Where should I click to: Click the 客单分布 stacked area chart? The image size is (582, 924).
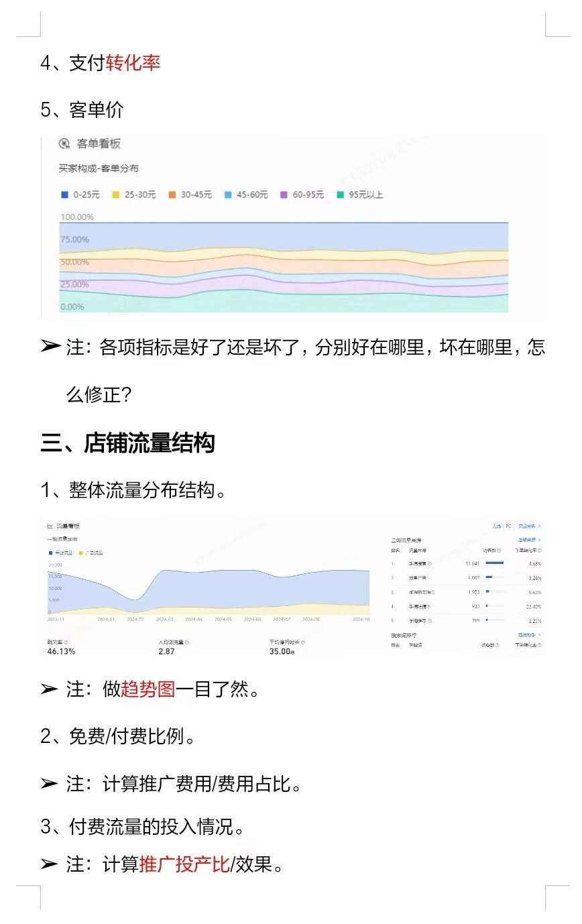tap(284, 267)
